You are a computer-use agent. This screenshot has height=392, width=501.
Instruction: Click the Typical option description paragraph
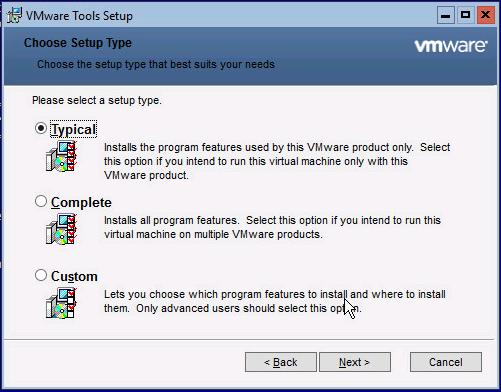tap(277, 161)
